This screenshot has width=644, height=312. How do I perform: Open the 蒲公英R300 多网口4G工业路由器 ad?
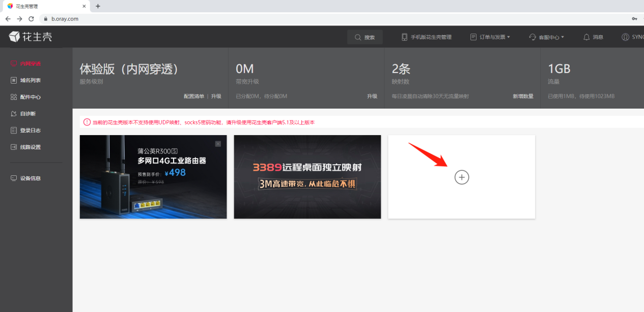tap(153, 177)
